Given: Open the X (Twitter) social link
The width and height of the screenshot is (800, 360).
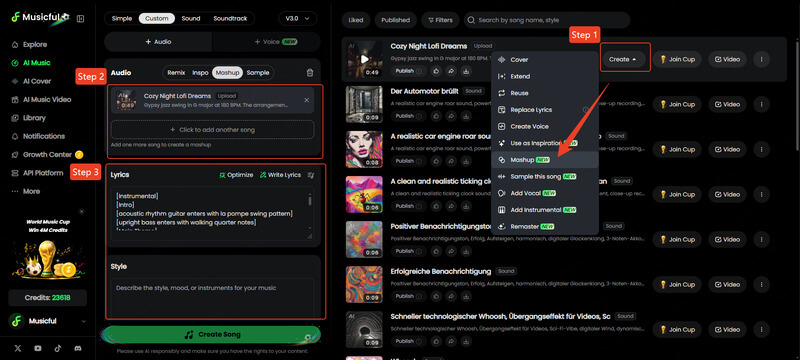Looking at the screenshot, I should 18,348.
